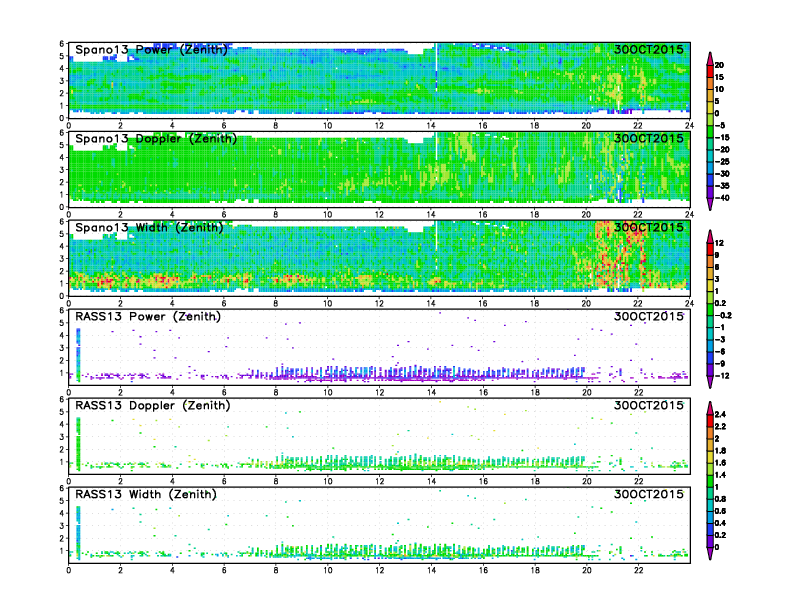Click the red segment of the middle colorbar
This screenshot has height=612, width=792.
(710, 248)
